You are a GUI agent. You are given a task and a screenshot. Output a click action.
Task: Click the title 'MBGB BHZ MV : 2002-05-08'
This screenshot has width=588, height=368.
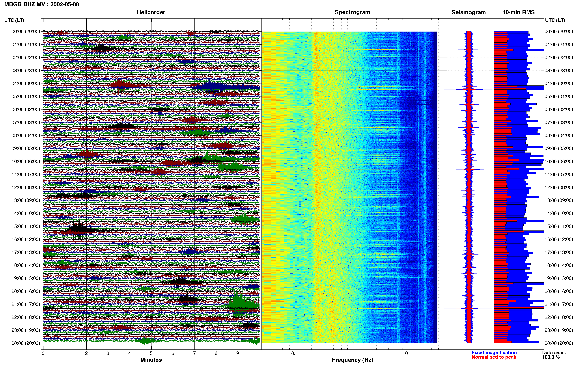(x=42, y=4)
